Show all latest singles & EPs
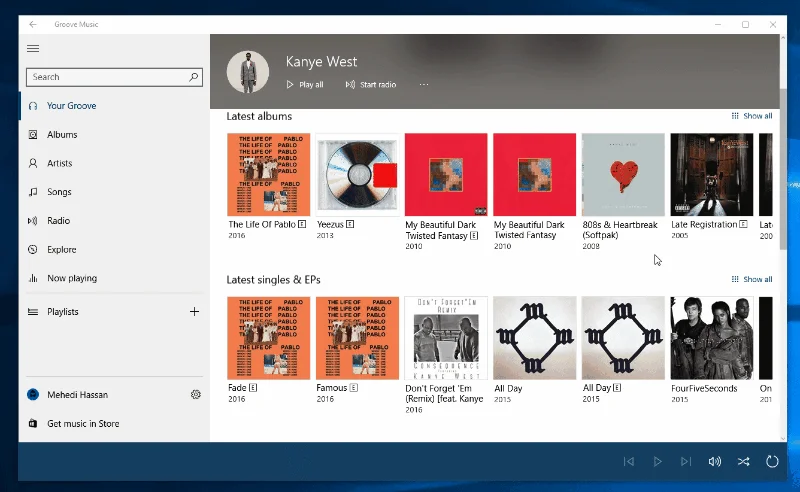This screenshot has height=492, width=800. coord(752,279)
